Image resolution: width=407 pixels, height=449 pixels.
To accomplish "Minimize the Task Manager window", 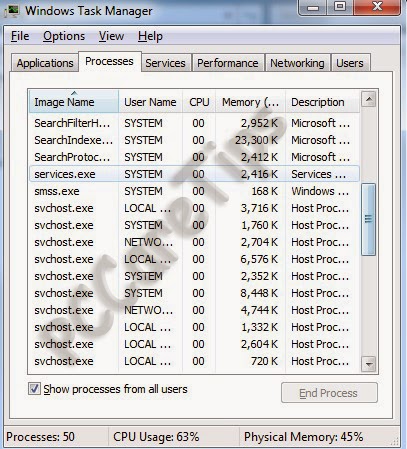I will [x=313, y=7].
